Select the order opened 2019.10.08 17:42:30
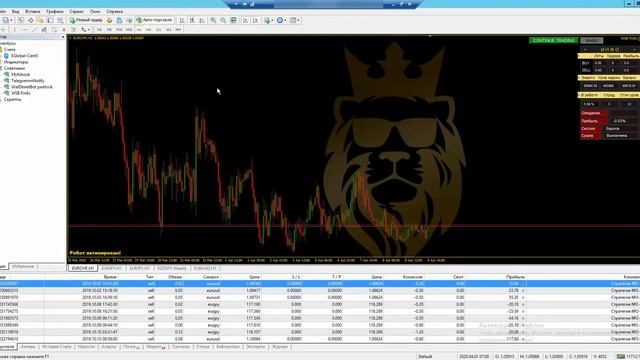The width and height of the screenshot is (640, 360). point(320,304)
